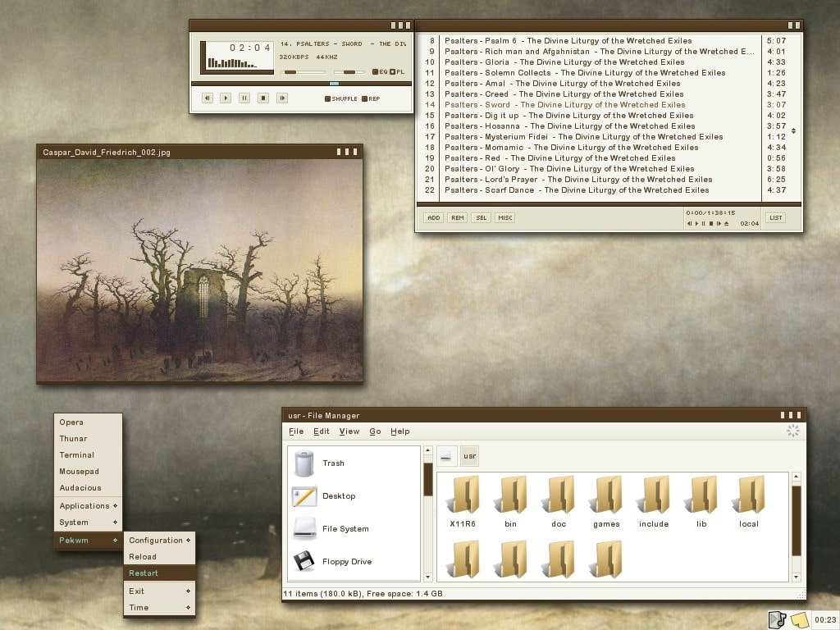The image size is (840, 630).
Task: Click the blue seek position handle
Action: (x=335, y=84)
